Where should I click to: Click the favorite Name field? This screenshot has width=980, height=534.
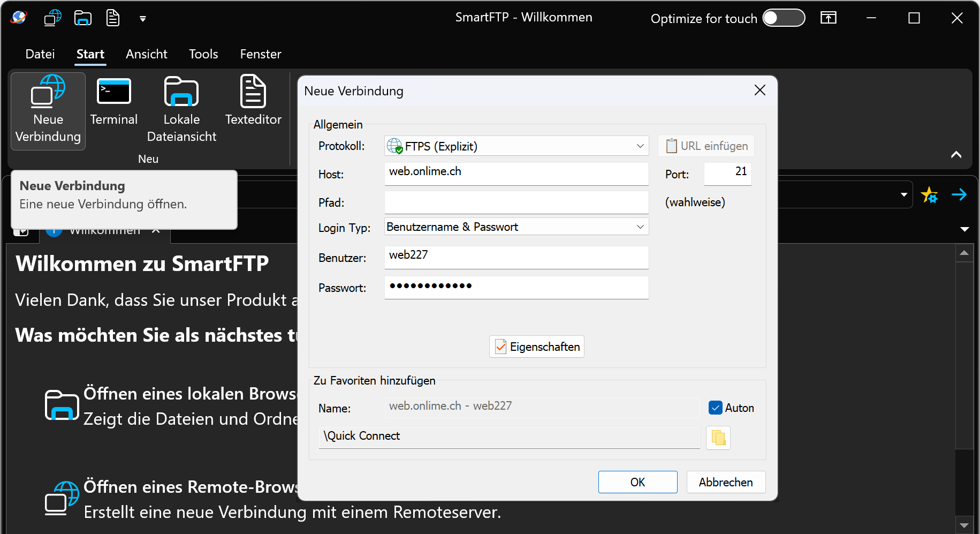pos(542,408)
